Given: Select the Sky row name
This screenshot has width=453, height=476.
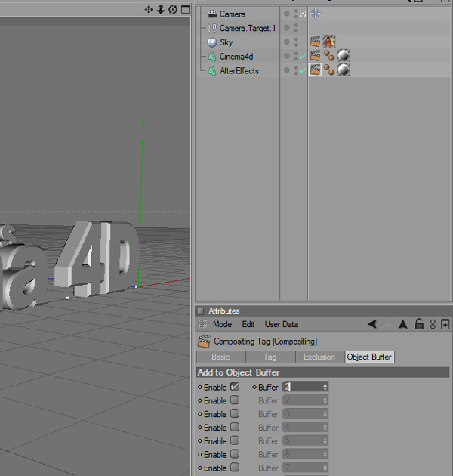Looking at the screenshot, I should pos(226,42).
